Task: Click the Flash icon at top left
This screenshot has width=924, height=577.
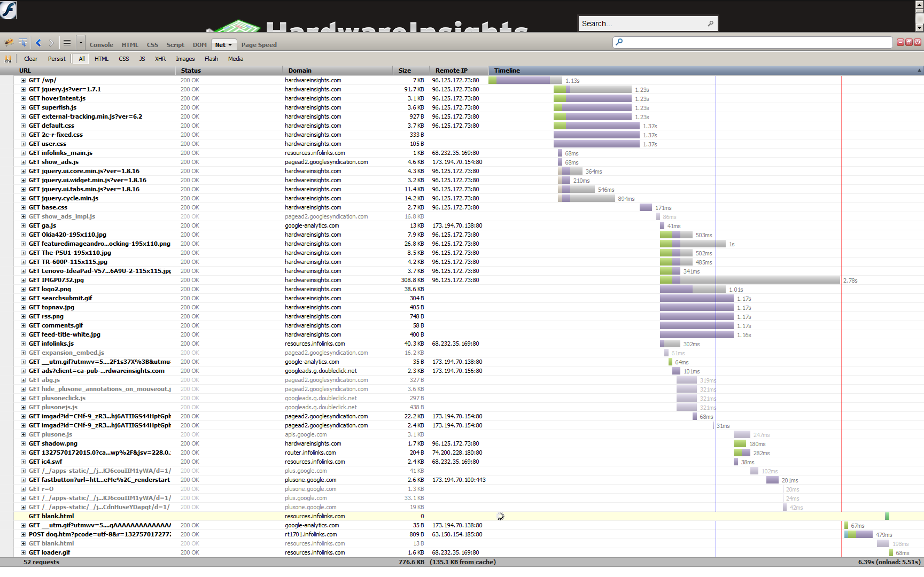Action: pos(8,10)
